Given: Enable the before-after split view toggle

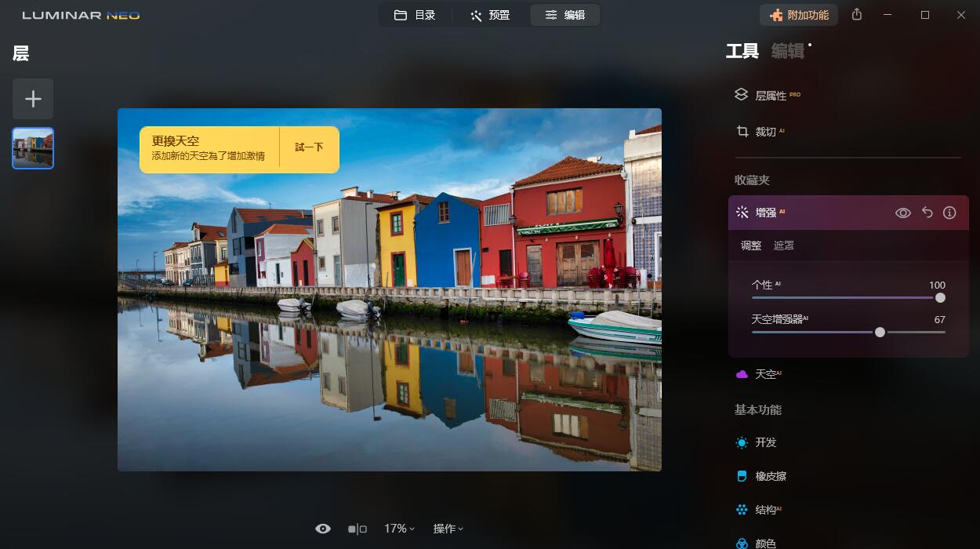Looking at the screenshot, I should [357, 529].
